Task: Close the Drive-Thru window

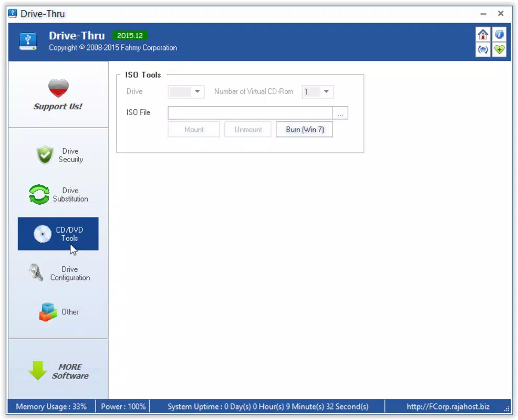Action: click(x=501, y=14)
